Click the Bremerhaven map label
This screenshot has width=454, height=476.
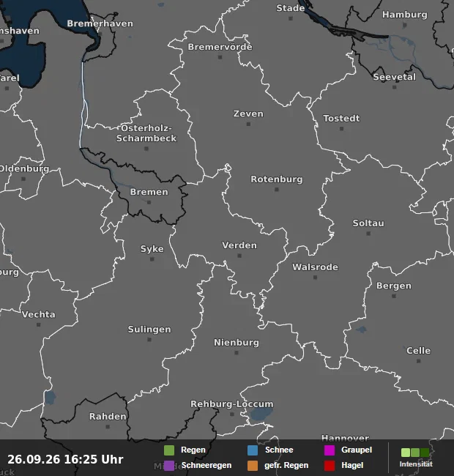coord(100,23)
